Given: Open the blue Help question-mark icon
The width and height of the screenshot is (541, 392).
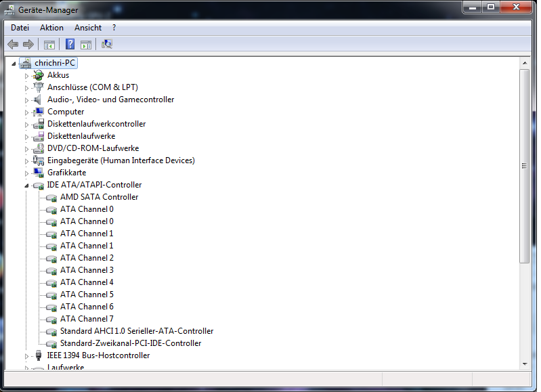Looking at the screenshot, I should click(70, 44).
